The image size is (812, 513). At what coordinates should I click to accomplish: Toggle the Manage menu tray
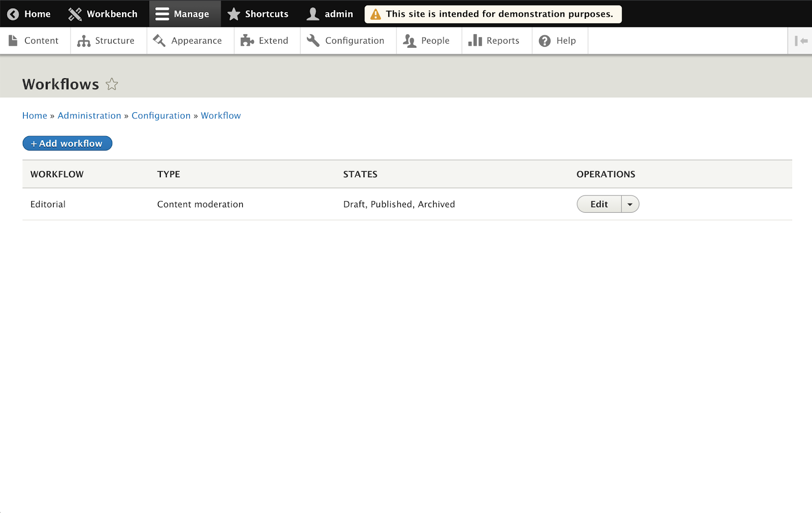185,14
